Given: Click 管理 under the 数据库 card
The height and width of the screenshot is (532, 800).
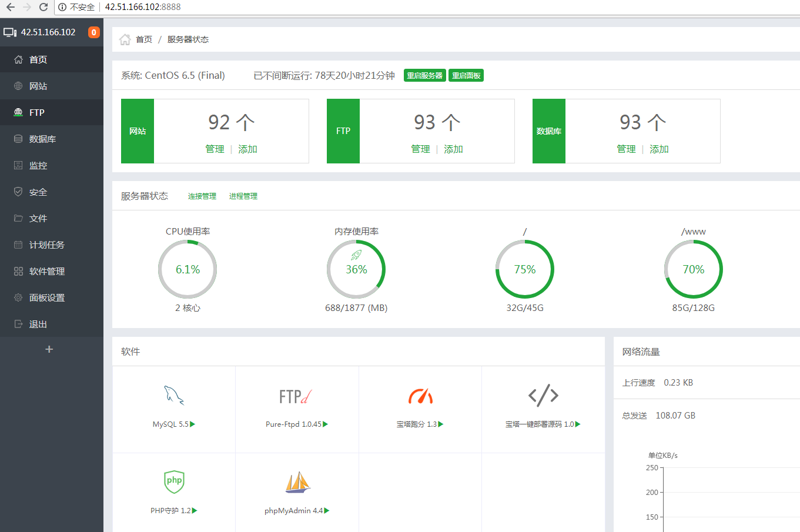Looking at the screenshot, I should (626, 149).
